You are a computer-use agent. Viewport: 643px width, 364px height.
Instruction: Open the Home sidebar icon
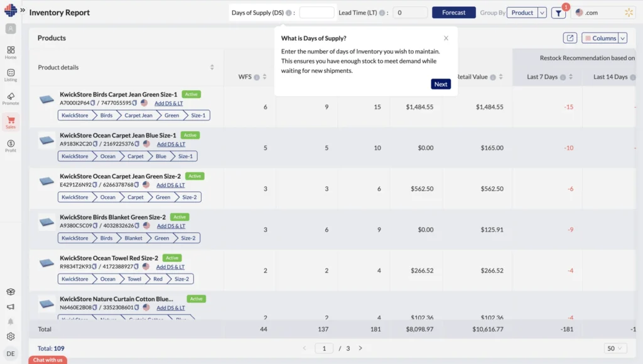11,52
